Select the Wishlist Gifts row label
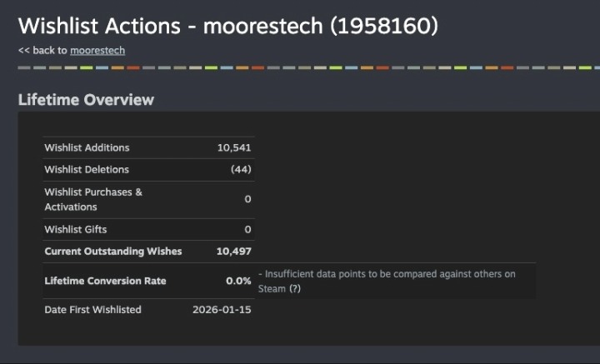 76,229
